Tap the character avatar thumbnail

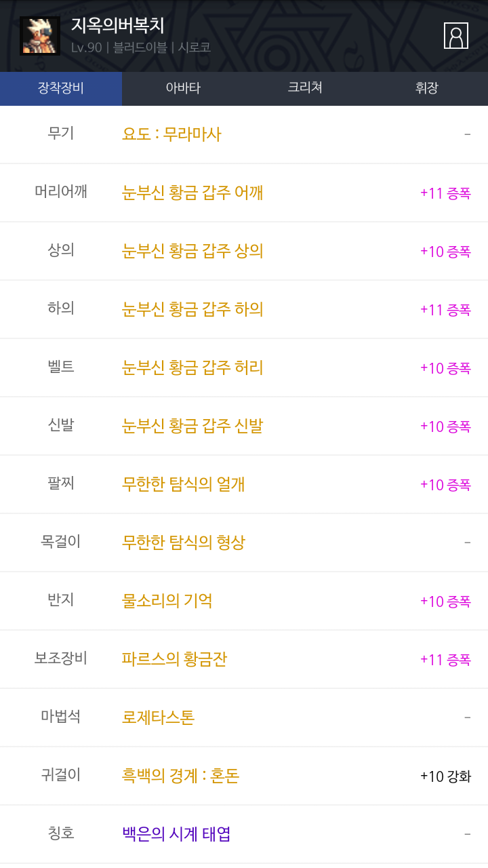[40, 36]
